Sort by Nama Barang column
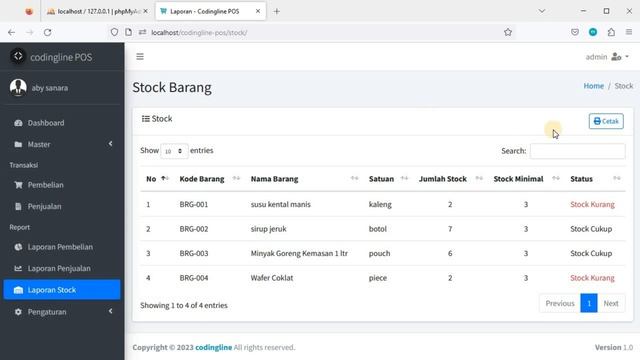Screen dimensions: 640x360 [x=304, y=179]
